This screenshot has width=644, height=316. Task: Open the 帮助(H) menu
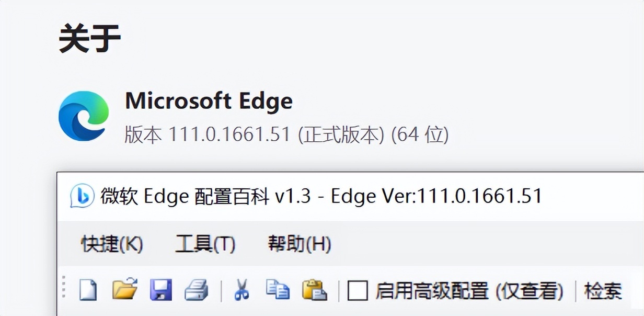[299, 244]
